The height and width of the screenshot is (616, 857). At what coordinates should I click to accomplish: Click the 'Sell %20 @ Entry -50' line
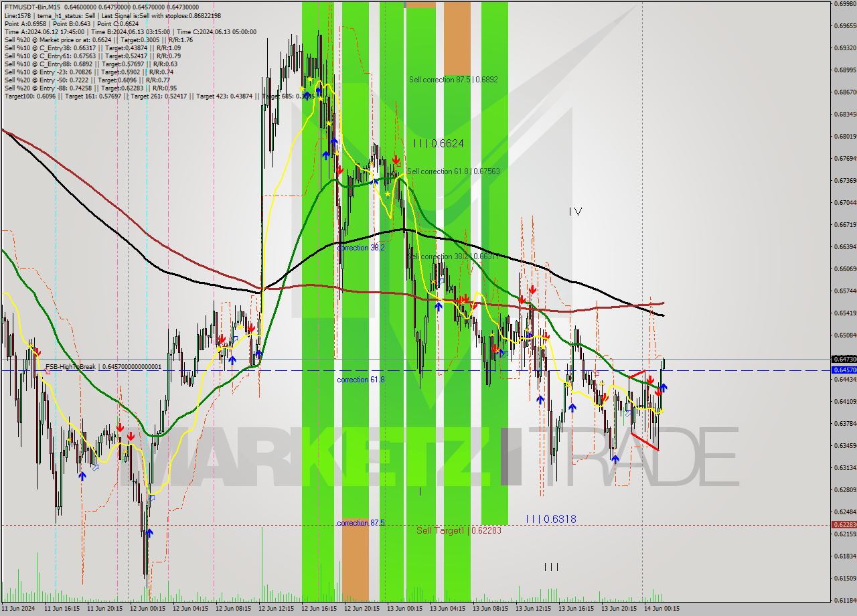88,80
